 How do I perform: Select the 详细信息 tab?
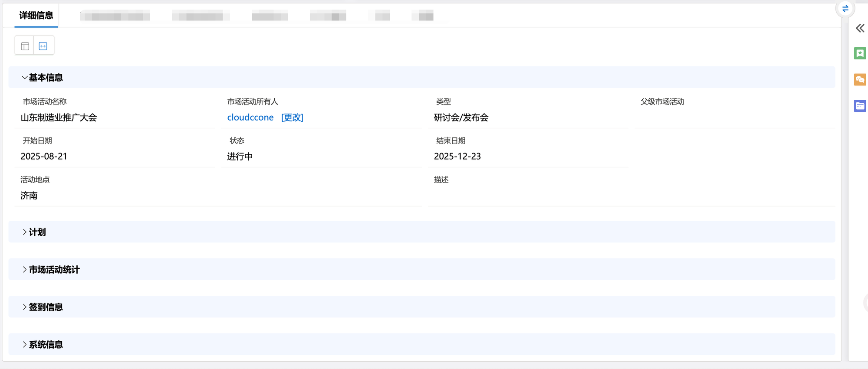point(36,16)
